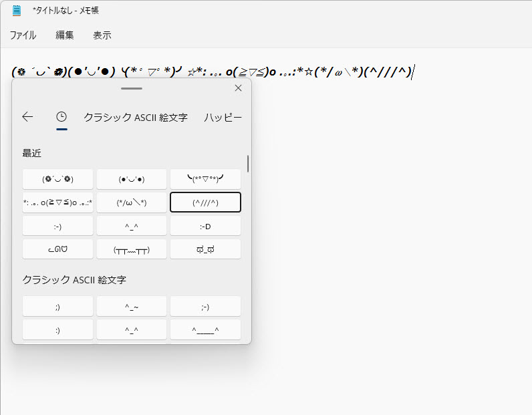Insert the (*/ω＼*) kaomoji
Screen dimensions: 532x415
click(x=132, y=202)
